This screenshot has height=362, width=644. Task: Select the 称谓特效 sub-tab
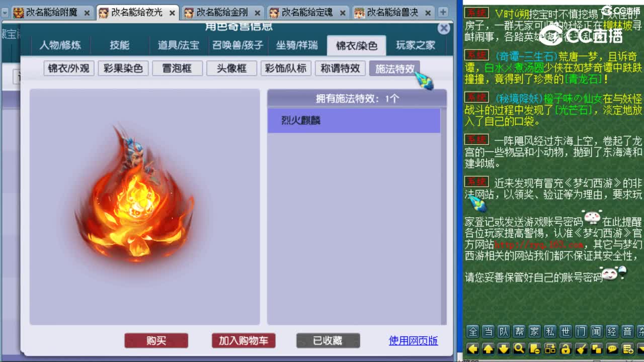340,68
